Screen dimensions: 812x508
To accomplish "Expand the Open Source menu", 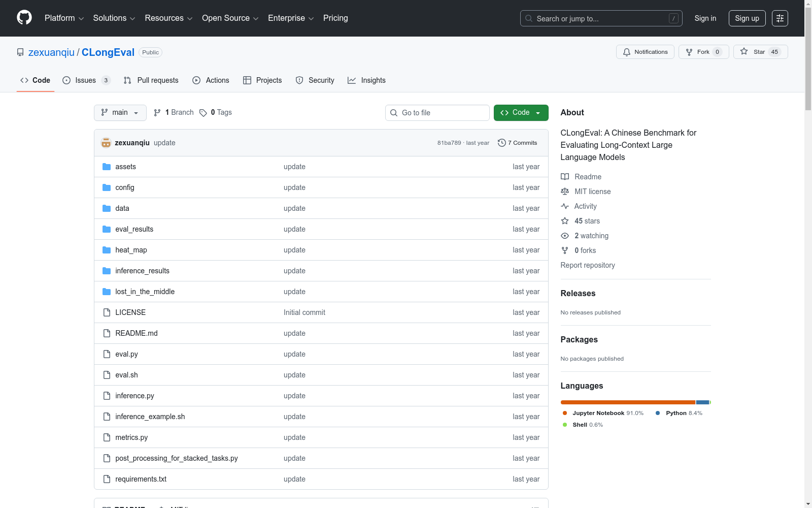I will 230,18.
